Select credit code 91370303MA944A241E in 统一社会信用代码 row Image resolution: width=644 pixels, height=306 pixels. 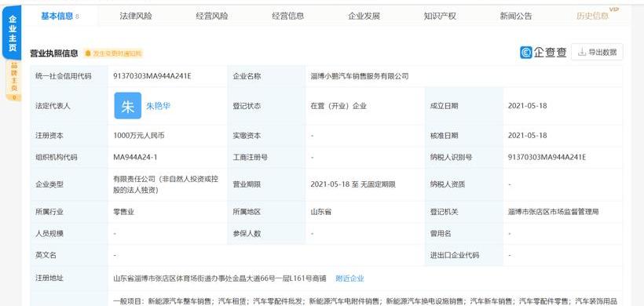coord(152,76)
